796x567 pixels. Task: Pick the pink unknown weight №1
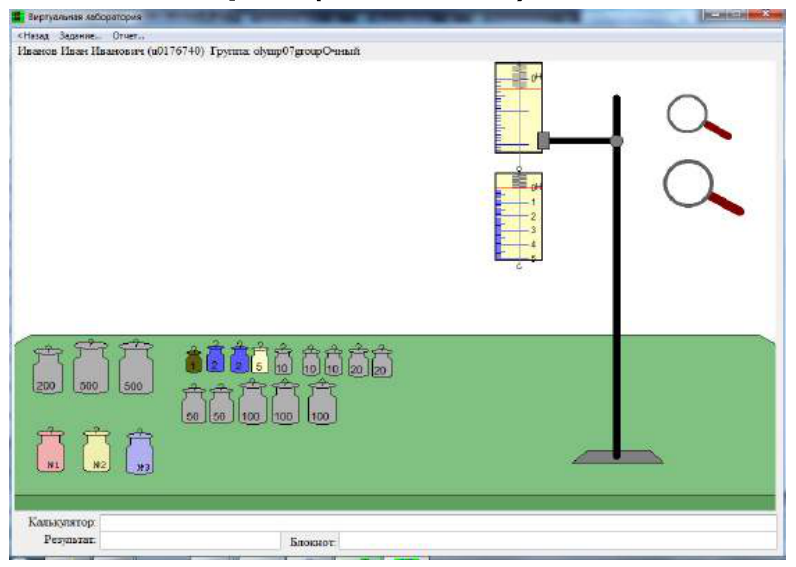[x=51, y=450]
